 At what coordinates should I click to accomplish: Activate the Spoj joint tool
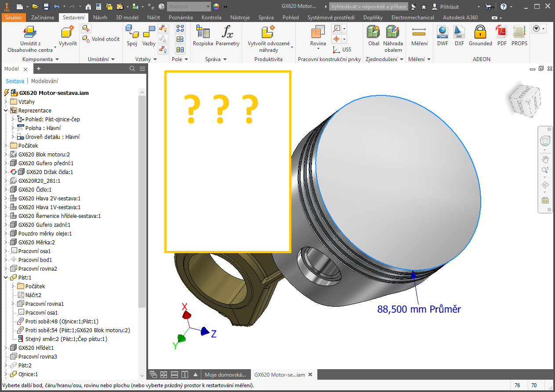[x=132, y=36]
